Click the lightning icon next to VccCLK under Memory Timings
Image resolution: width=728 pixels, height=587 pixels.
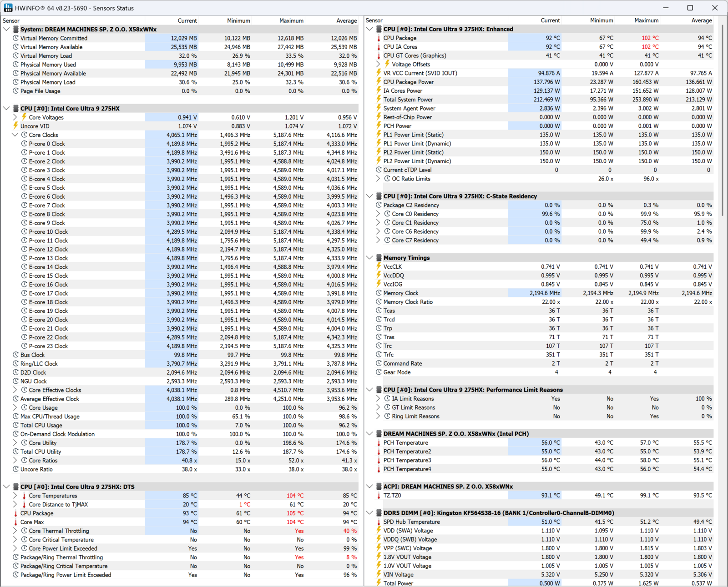pyautogui.click(x=379, y=266)
